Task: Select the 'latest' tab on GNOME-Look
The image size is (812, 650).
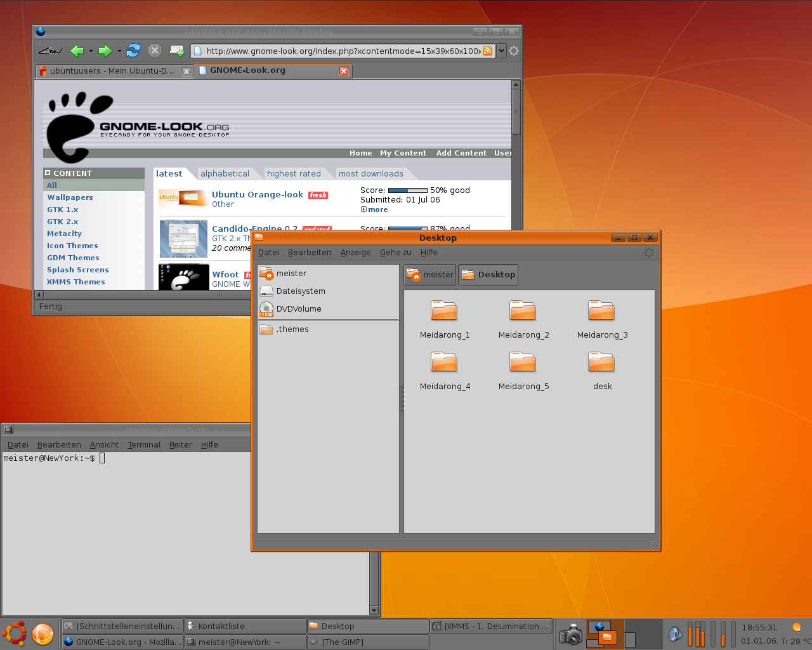Action: [169, 173]
